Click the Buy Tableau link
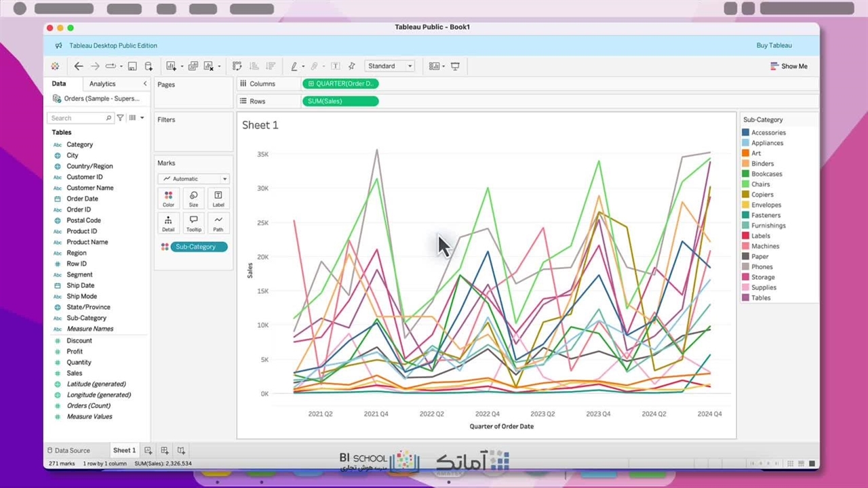 [774, 45]
